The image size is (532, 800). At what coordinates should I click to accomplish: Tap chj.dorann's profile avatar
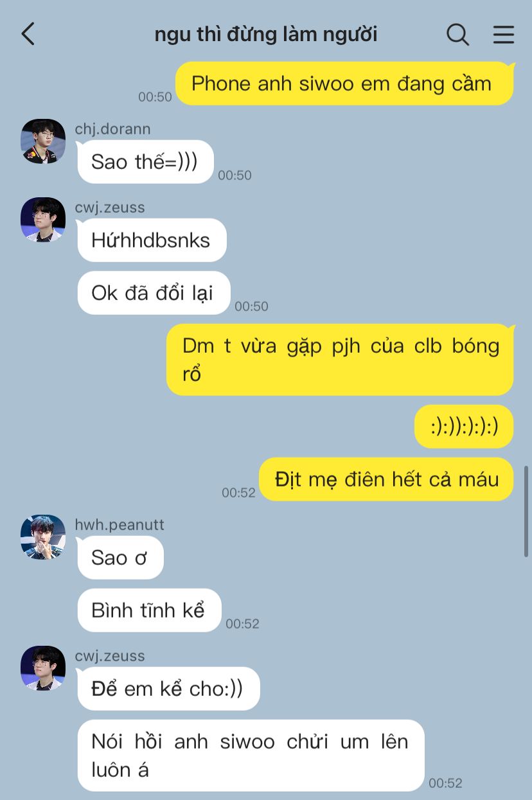43,141
